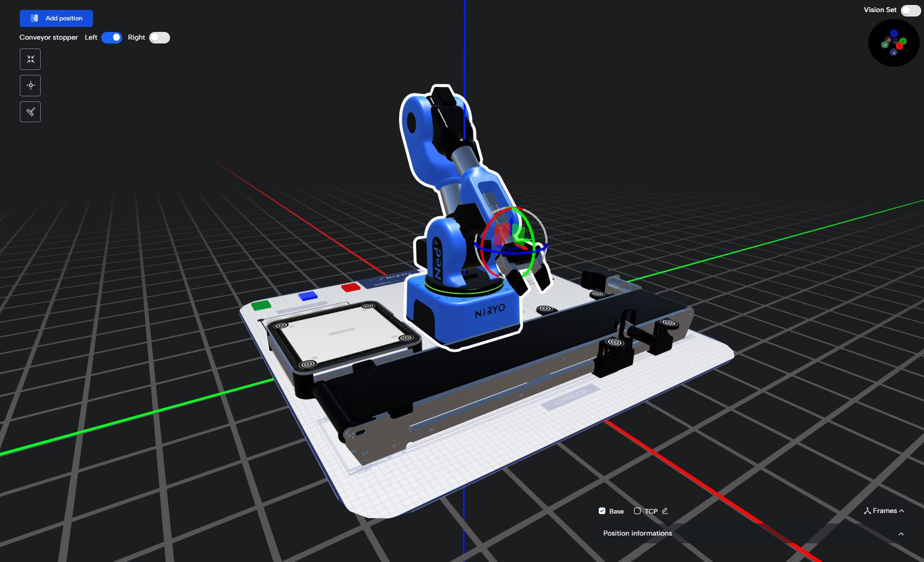Collapse the Frames panel using its chevron
Screen dimensions: 924x562
[x=900, y=510]
